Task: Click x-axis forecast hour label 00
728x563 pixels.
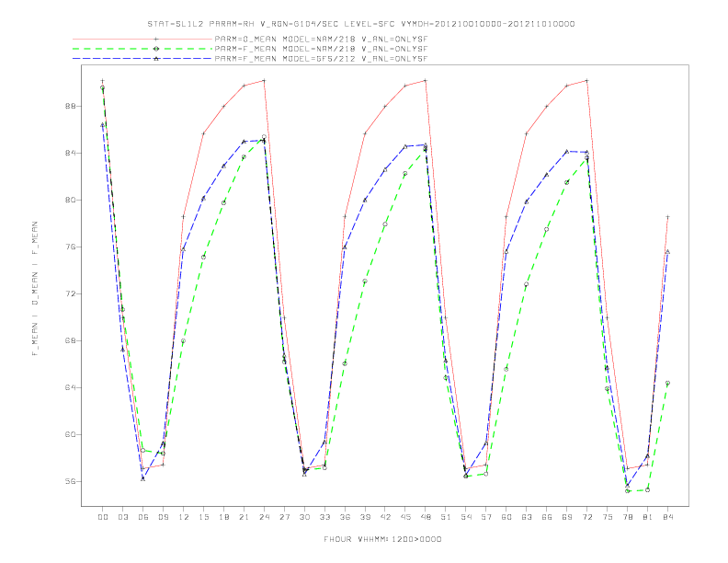Action: [103, 517]
